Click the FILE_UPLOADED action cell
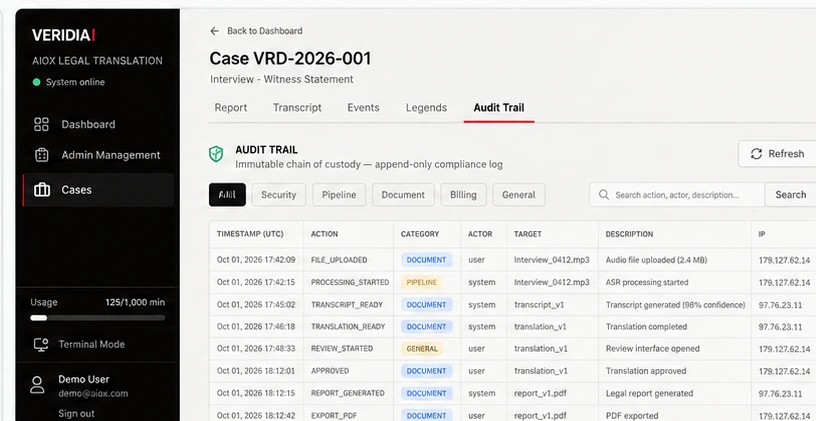This screenshot has height=421, width=816. (339, 260)
